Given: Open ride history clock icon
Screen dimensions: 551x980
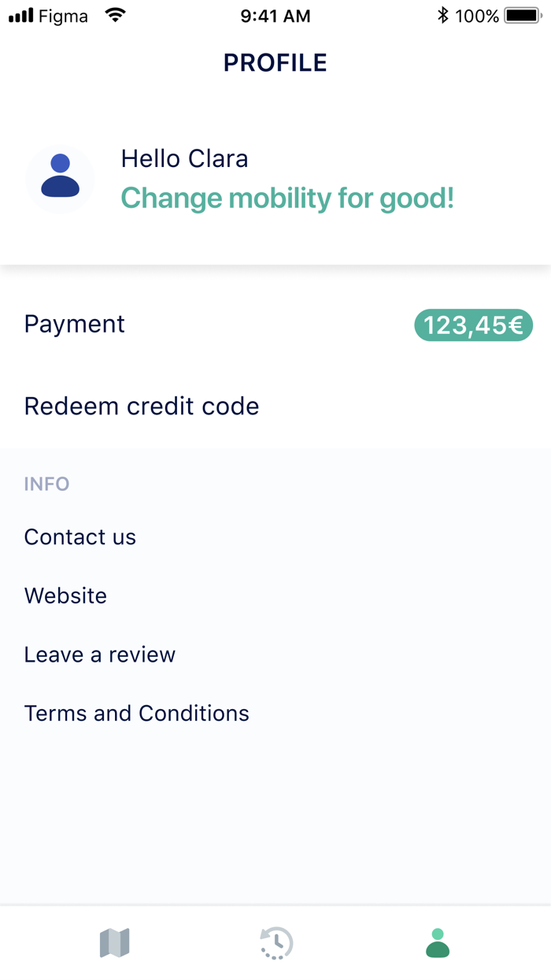Looking at the screenshot, I should (x=276, y=942).
